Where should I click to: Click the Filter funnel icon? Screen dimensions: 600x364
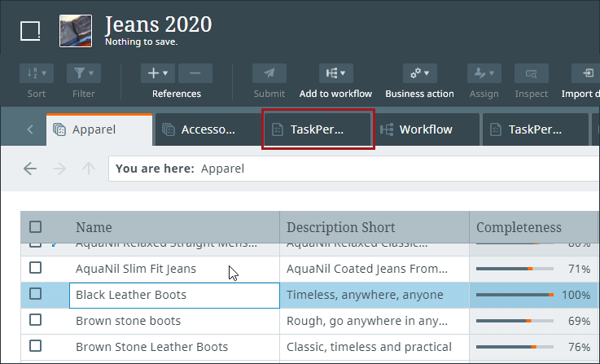(x=83, y=73)
